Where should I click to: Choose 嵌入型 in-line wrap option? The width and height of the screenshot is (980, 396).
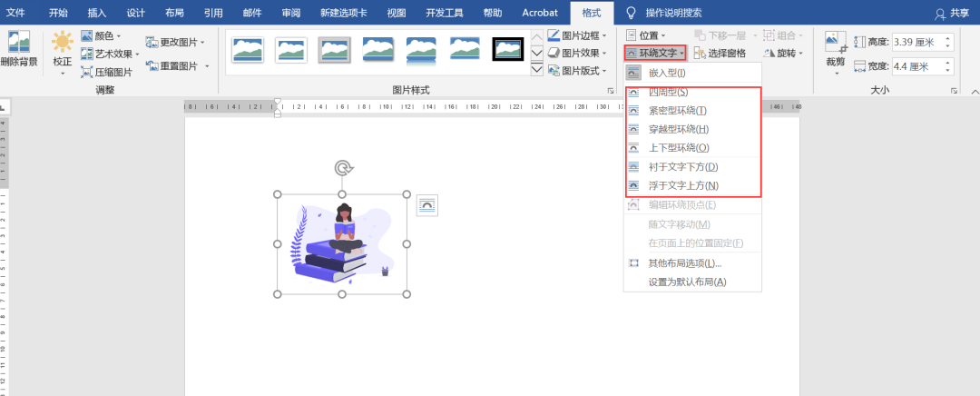tap(692, 74)
